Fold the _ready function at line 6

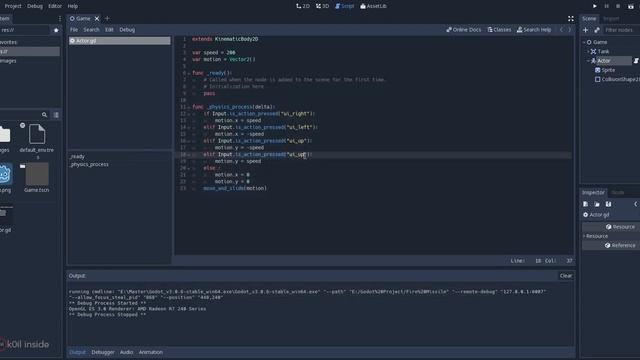point(189,73)
